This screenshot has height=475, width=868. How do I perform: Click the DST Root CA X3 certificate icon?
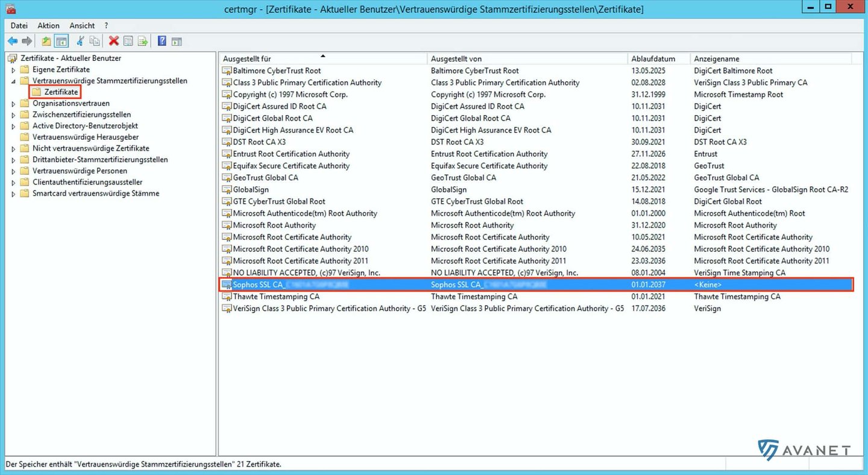pyautogui.click(x=227, y=142)
